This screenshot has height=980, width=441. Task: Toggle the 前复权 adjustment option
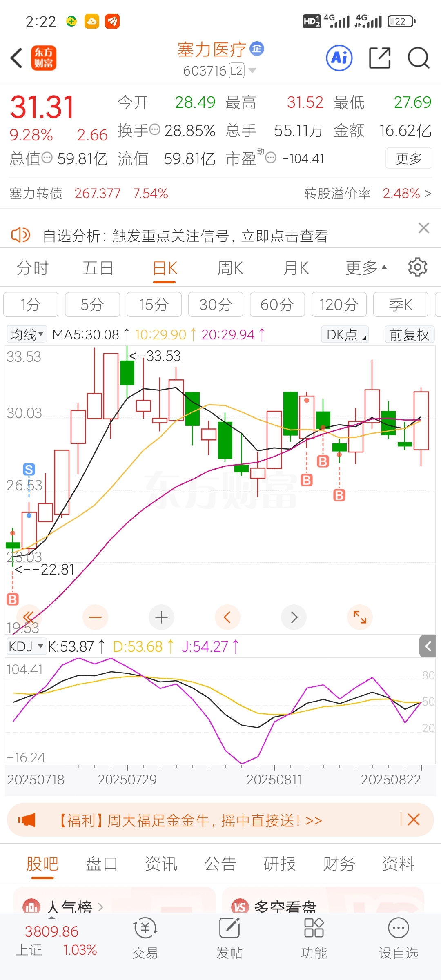410,334
